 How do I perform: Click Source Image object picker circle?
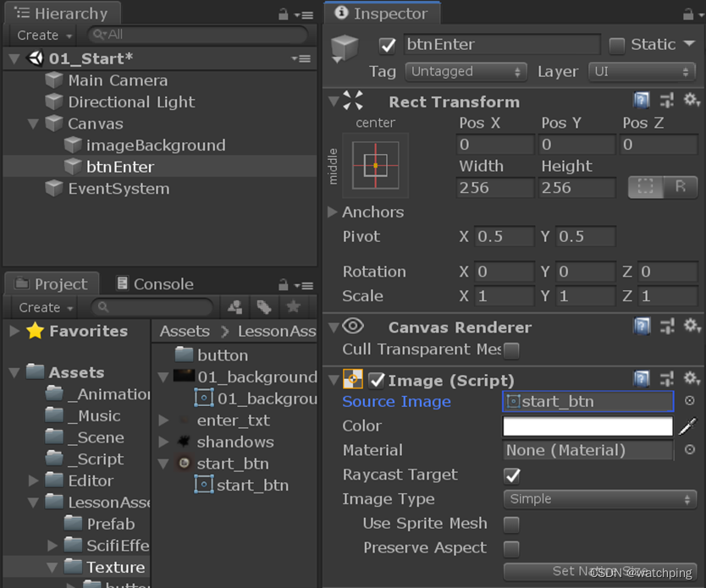(689, 400)
